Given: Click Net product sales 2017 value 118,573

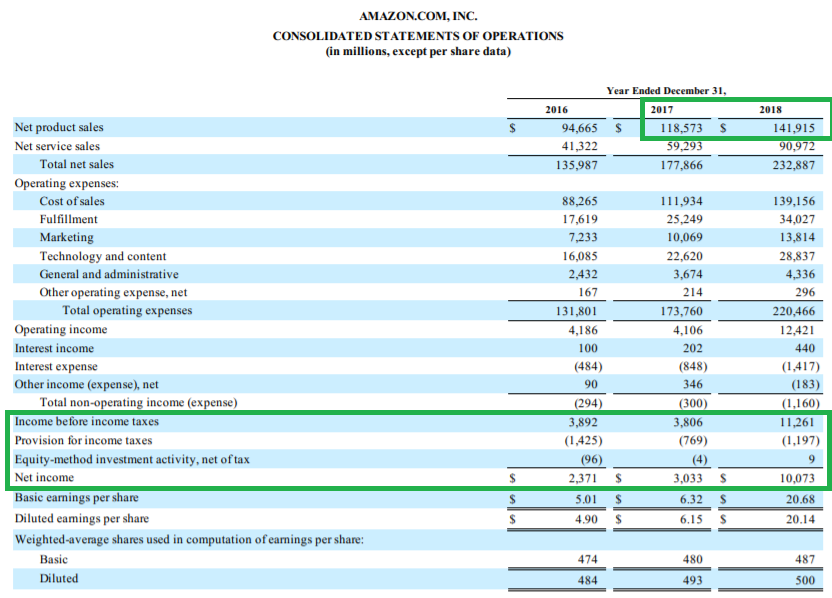Looking at the screenshot, I should click(x=681, y=128).
